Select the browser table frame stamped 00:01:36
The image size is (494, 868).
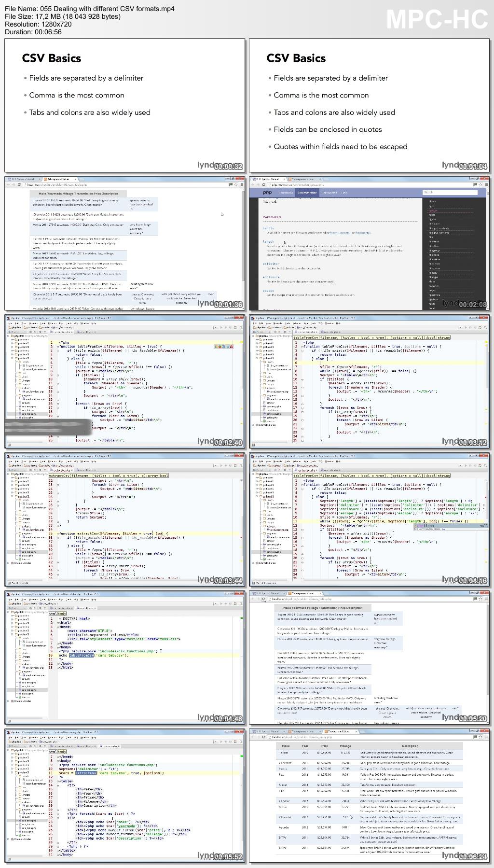[125, 243]
